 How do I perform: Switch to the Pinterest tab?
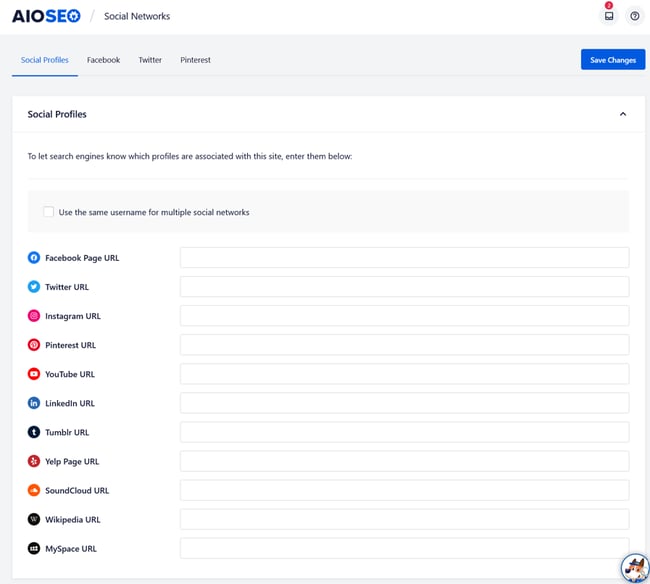pyautogui.click(x=195, y=60)
